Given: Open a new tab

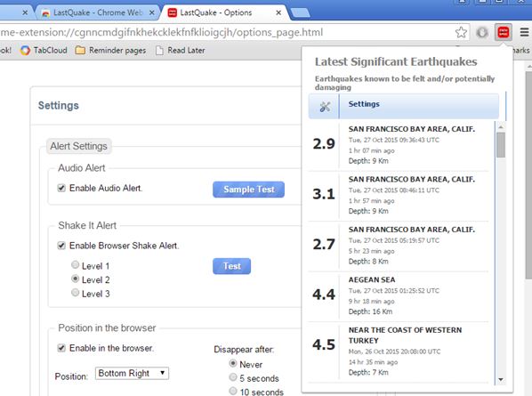Looking at the screenshot, I should [x=301, y=12].
